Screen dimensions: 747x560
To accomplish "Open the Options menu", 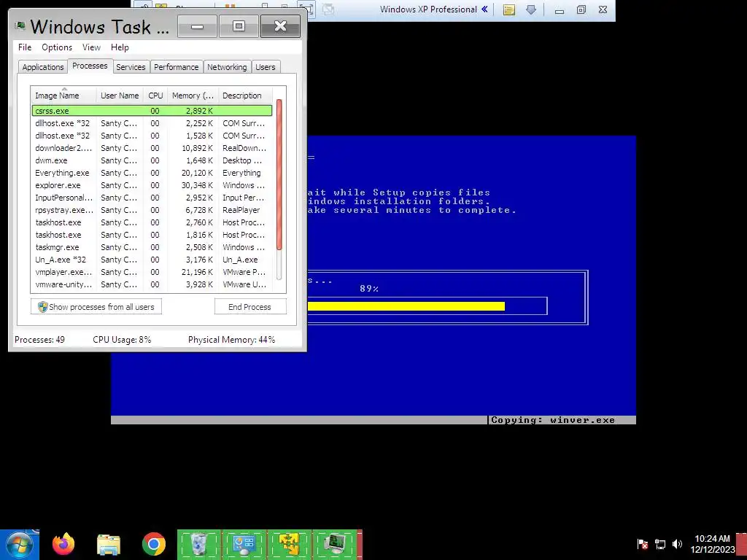I will click(57, 47).
